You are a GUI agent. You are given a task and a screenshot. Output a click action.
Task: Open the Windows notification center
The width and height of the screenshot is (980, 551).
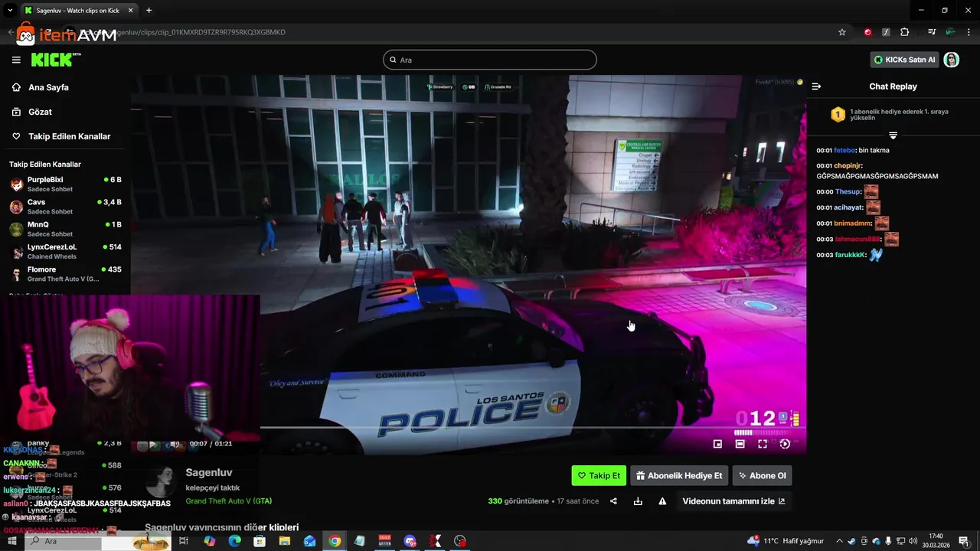tap(964, 541)
